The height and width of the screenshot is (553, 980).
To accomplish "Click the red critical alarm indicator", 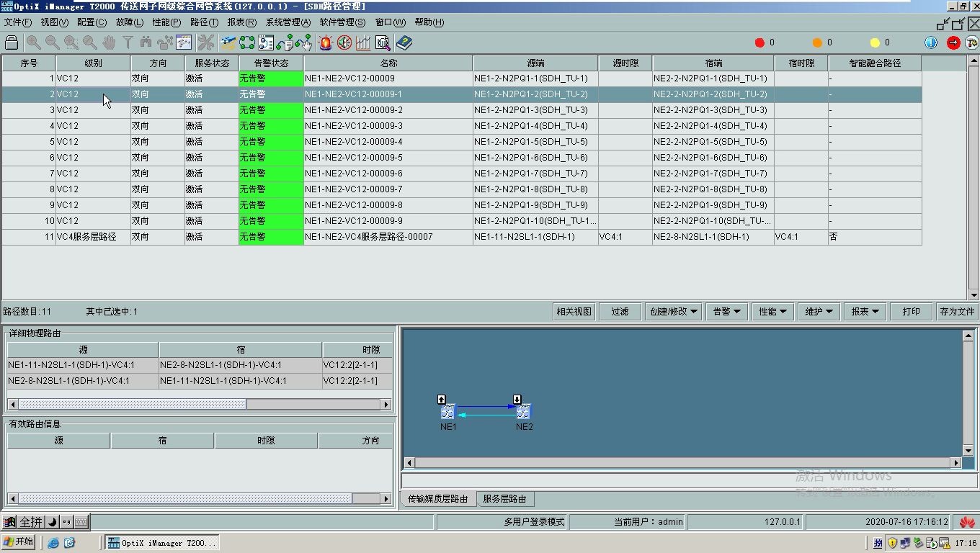I will pyautogui.click(x=759, y=42).
